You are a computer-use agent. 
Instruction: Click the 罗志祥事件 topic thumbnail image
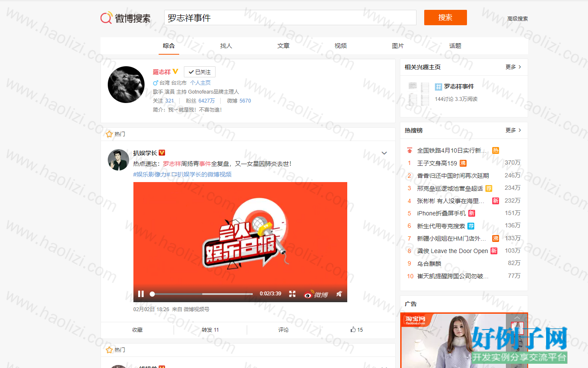419,94
